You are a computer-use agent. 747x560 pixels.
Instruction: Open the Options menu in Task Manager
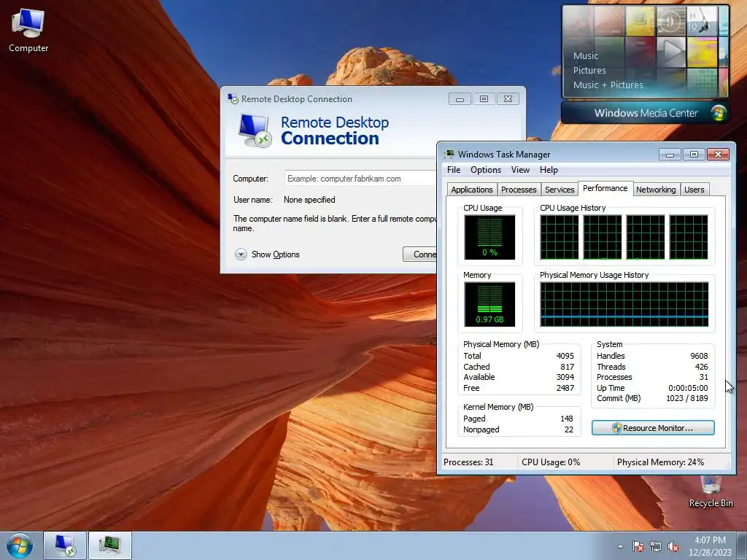485,170
